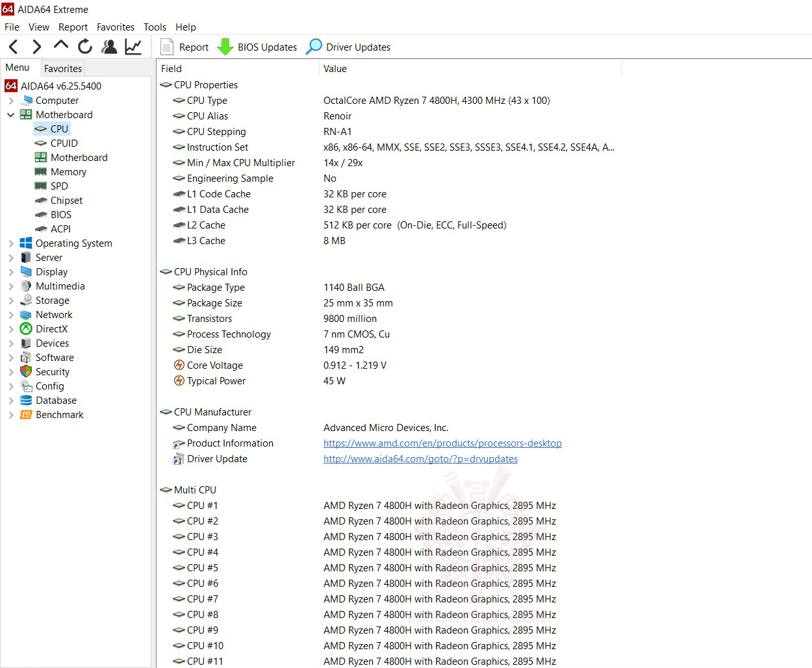Open the Tools menu
This screenshot has height=668, width=812.
(155, 27)
